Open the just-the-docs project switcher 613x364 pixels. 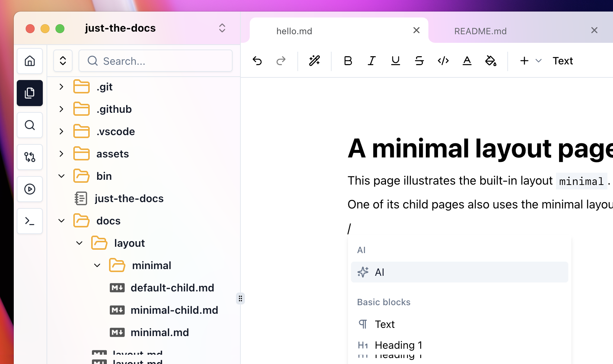pyautogui.click(x=222, y=28)
